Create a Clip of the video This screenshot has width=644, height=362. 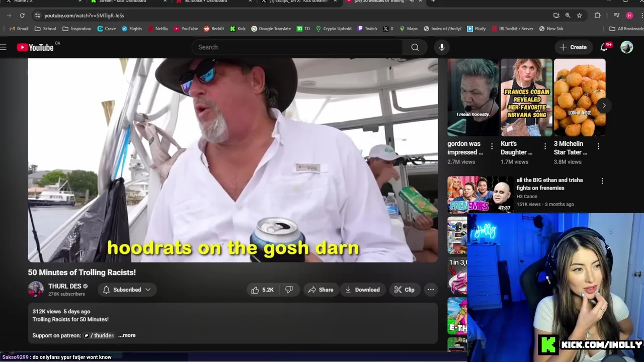pos(404,290)
